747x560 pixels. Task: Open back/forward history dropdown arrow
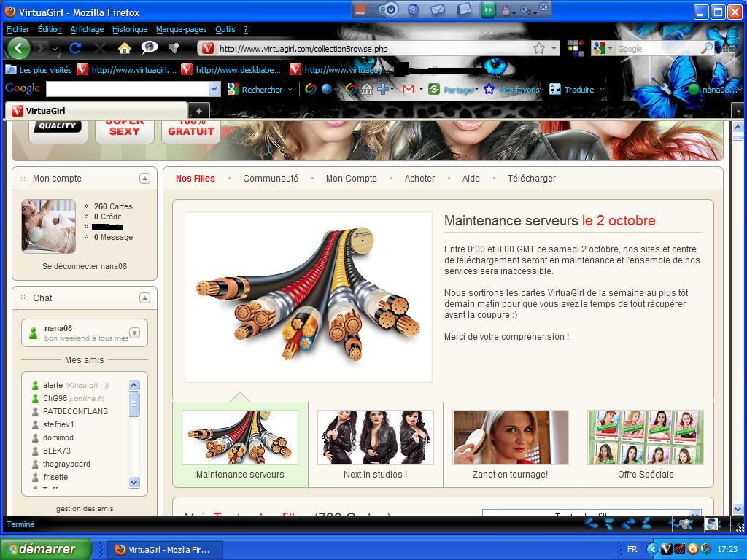tap(55, 48)
